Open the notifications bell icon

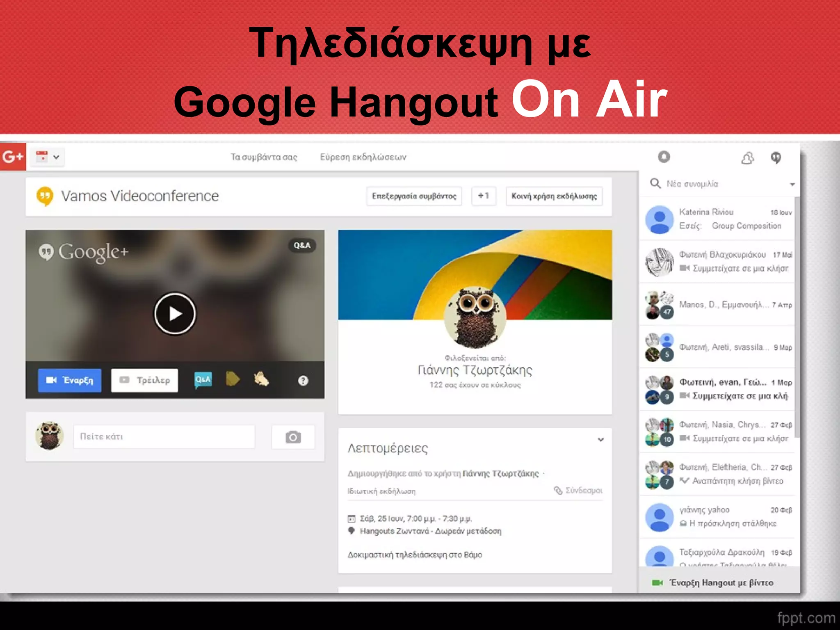664,157
